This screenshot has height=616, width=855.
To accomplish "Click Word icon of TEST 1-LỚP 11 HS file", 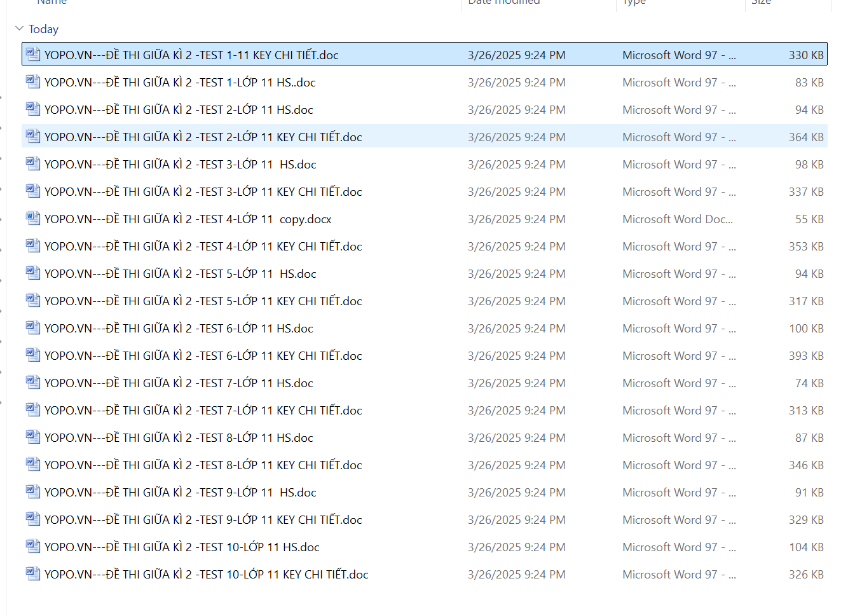I will pyautogui.click(x=32, y=82).
